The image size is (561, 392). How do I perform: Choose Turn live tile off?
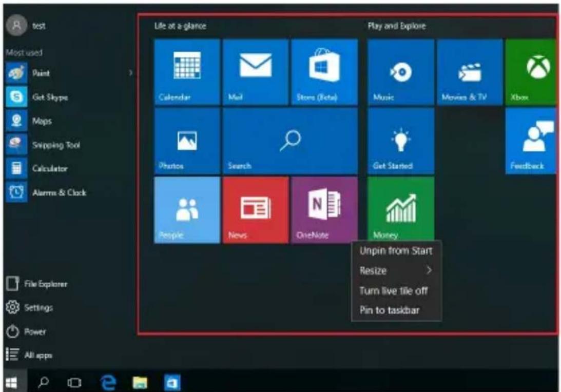[x=396, y=291]
